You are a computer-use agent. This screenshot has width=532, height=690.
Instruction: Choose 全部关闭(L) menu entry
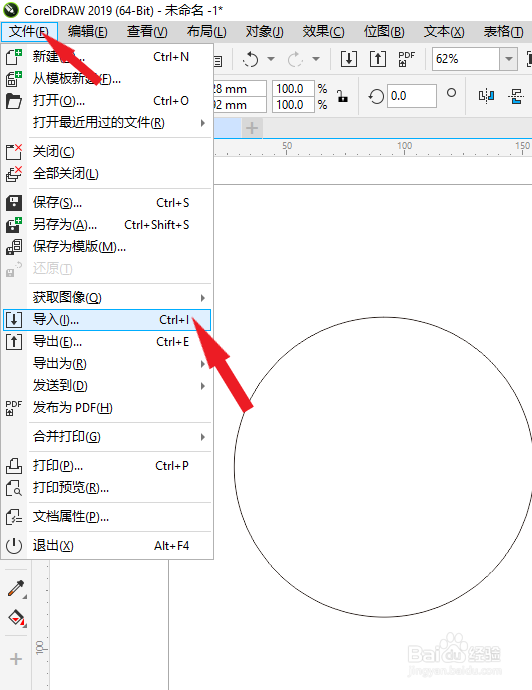click(107, 174)
